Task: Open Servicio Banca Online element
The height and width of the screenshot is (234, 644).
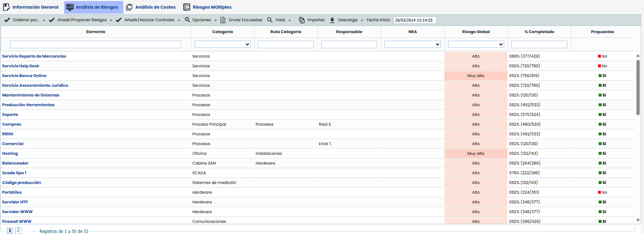Action: pos(24,76)
